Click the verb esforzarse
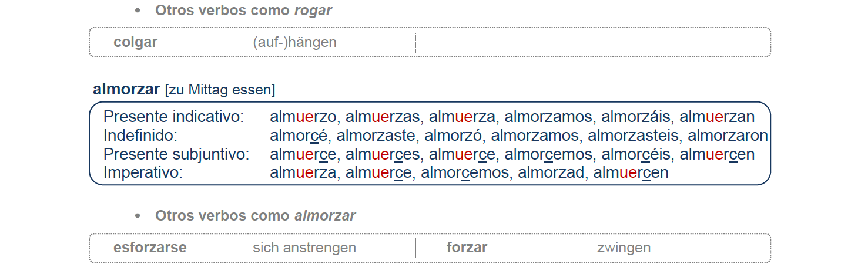 tap(150, 248)
